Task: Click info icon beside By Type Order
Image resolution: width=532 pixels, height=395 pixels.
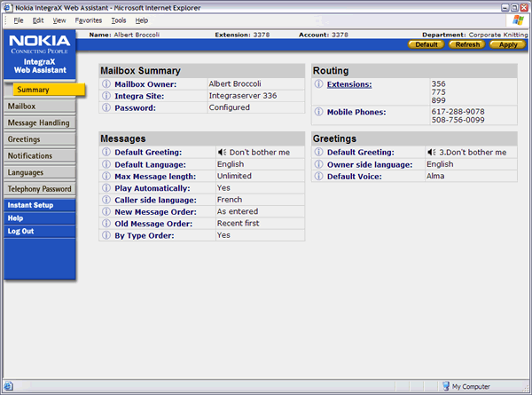Action: point(106,235)
